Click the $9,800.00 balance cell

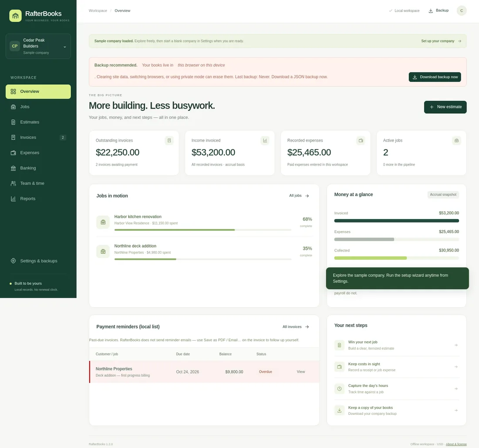(234, 372)
